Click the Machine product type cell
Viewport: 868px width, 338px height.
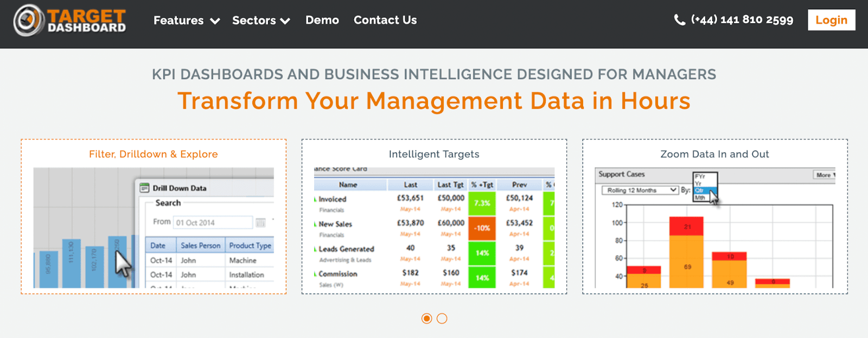tap(242, 260)
